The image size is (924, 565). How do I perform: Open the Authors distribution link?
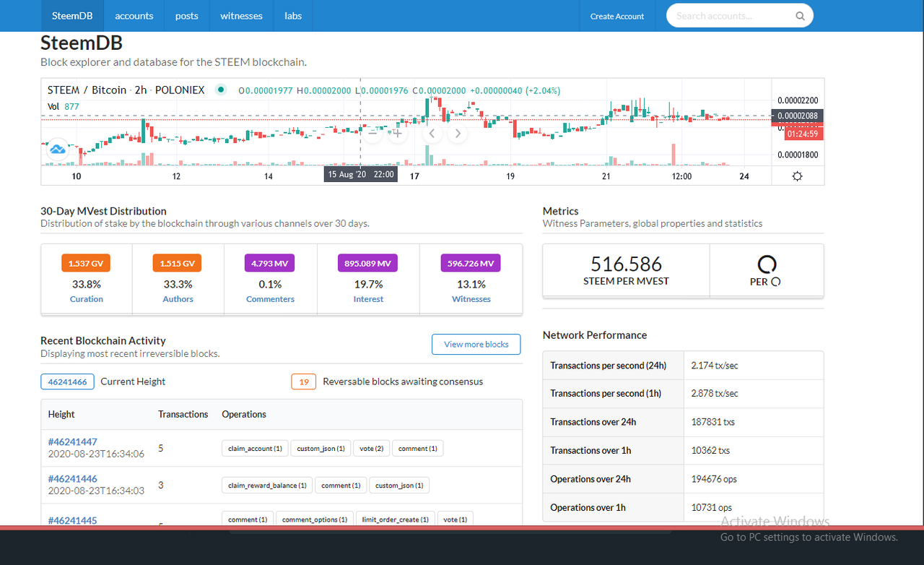pyautogui.click(x=178, y=299)
